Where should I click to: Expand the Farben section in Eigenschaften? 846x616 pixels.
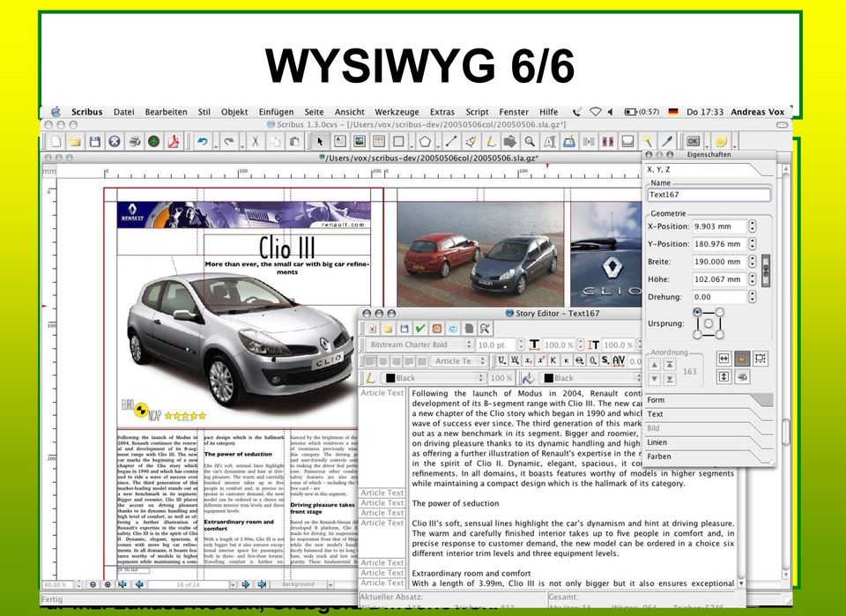pyautogui.click(x=709, y=456)
